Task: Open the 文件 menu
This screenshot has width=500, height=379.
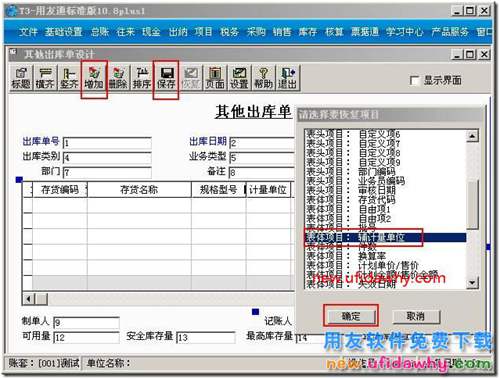Action: [x=28, y=32]
